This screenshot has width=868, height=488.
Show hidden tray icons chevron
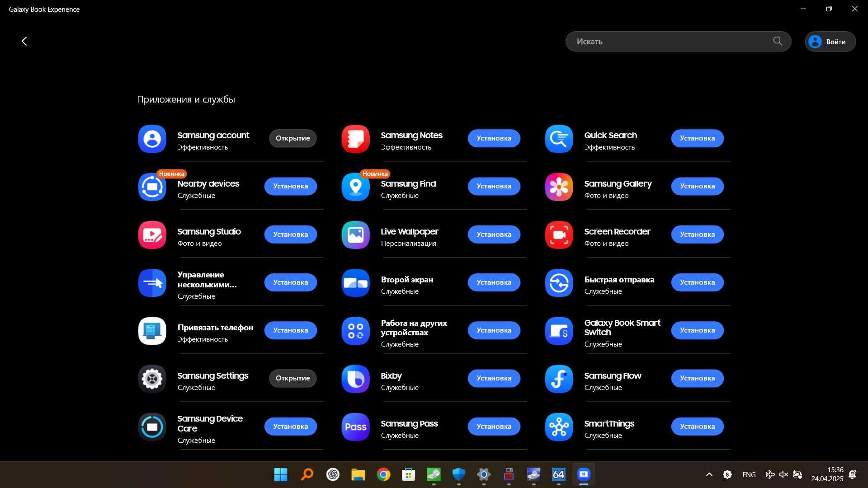click(x=709, y=474)
